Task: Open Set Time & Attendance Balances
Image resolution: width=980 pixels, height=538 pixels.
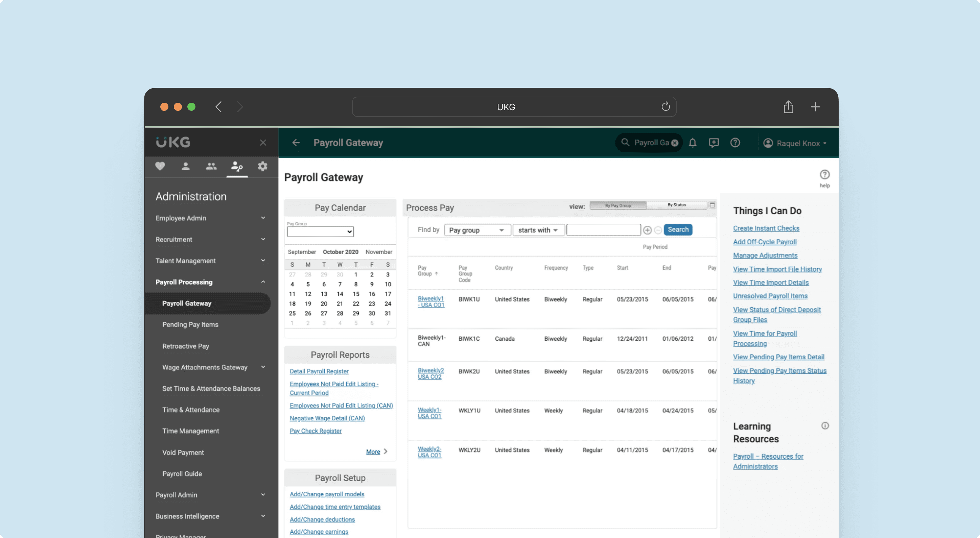Action: 211,389
